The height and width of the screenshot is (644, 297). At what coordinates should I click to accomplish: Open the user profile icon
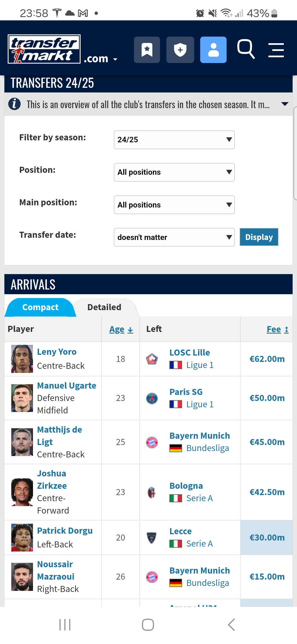tap(213, 50)
